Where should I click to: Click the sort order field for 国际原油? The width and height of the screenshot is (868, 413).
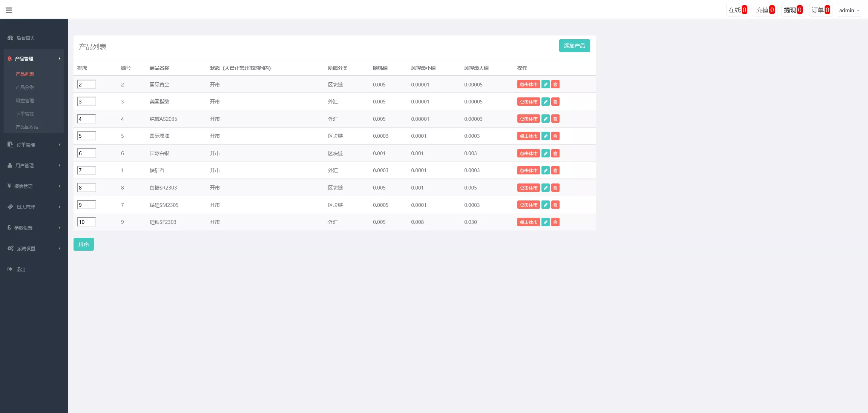[86, 136]
